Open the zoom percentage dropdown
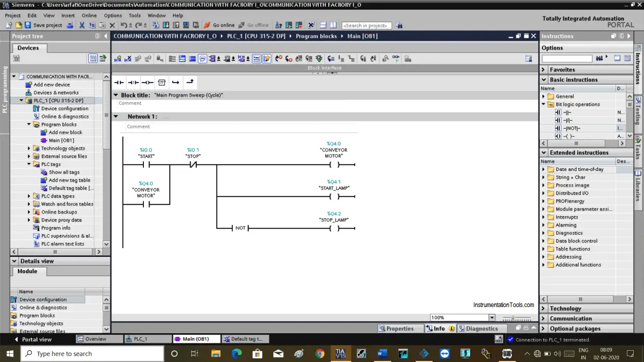 click(x=492, y=318)
